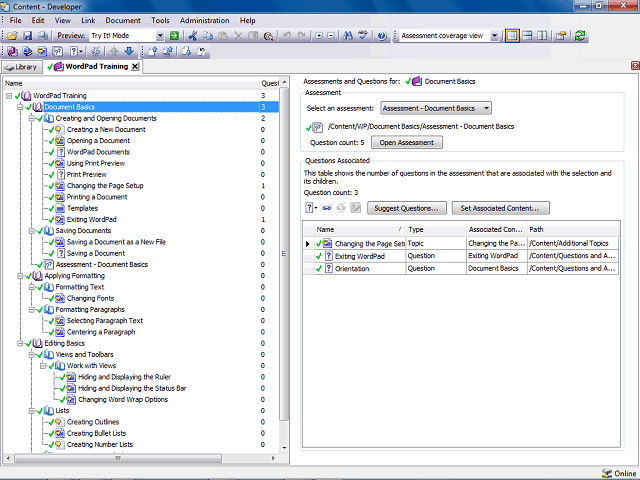Collapse the Work with Views node
The height and width of the screenshot is (480, 640).
pyautogui.click(x=43, y=366)
